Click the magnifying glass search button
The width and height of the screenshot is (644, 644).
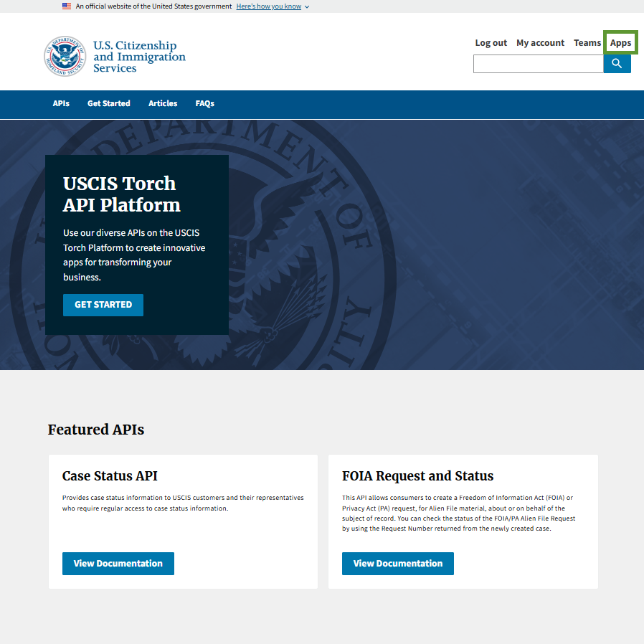coord(617,64)
